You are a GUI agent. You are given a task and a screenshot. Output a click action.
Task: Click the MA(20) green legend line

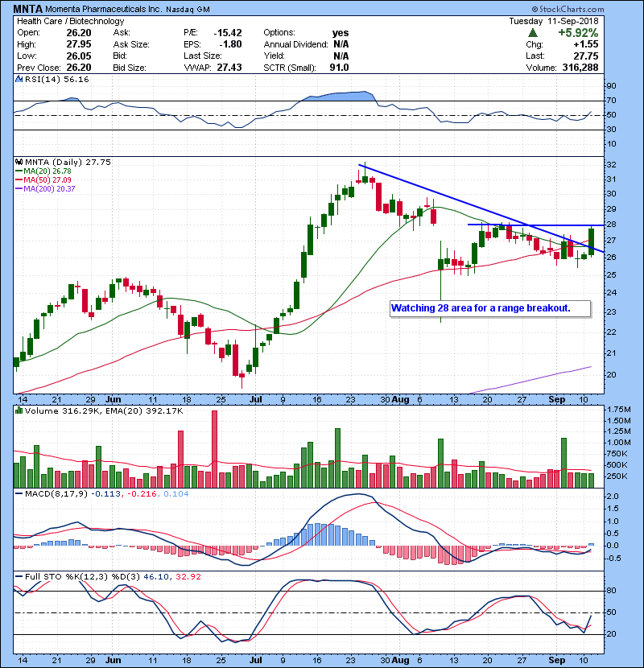[x=19, y=171]
